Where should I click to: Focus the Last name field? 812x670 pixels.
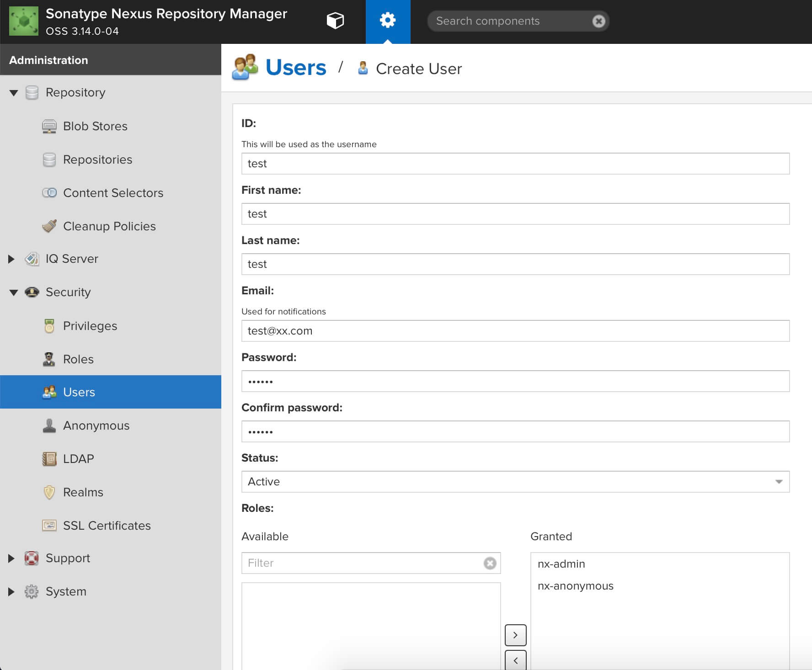[515, 264]
